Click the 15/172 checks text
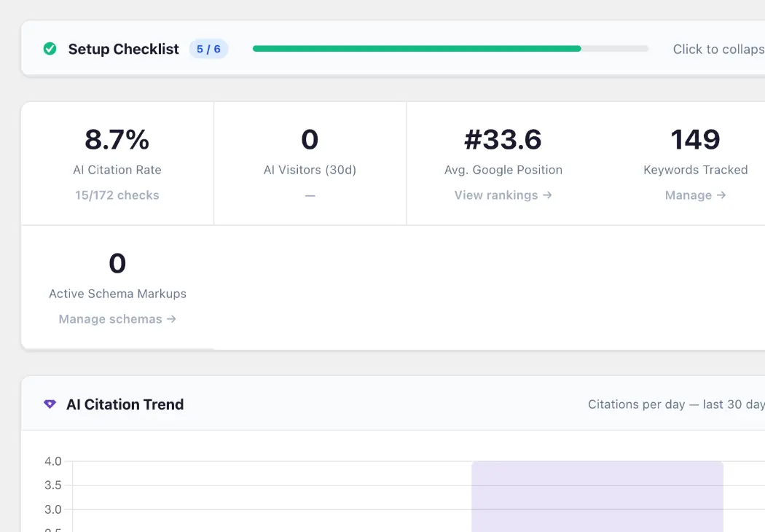Viewport: 765px width, 532px height. click(x=117, y=195)
